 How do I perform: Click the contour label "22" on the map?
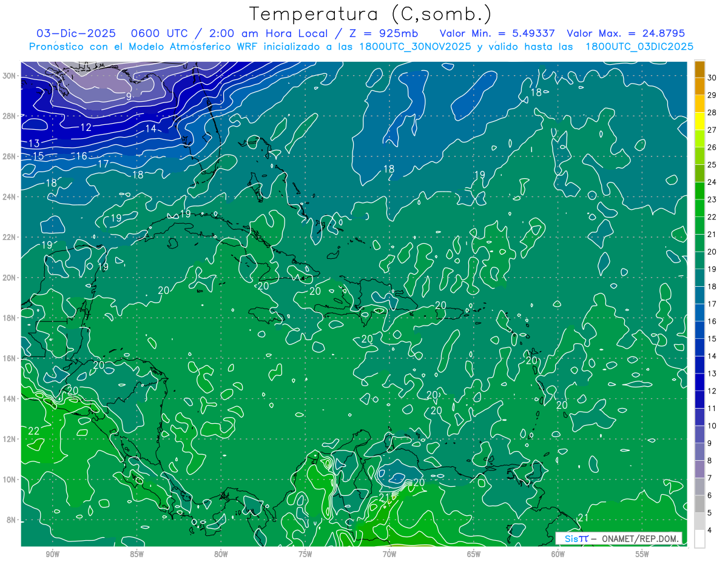[34, 431]
